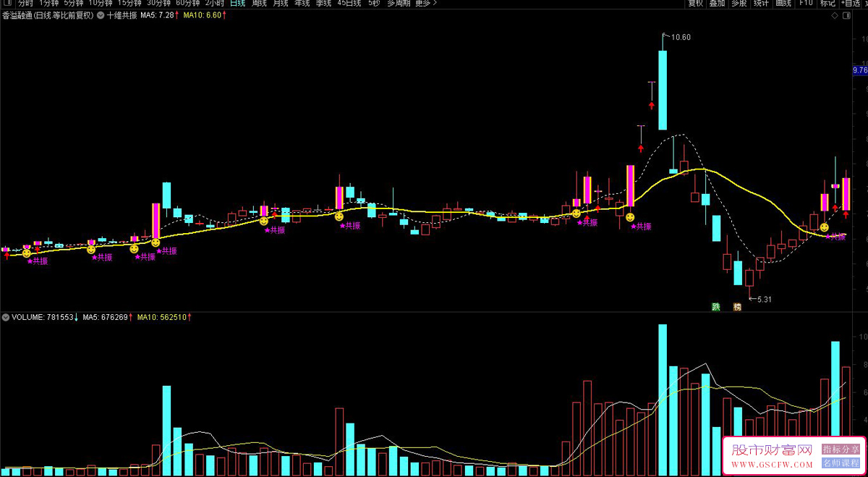This screenshot has height=477, width=868.
Task: Click the 9.76 price tag on axis
Action: pos(860,70)
